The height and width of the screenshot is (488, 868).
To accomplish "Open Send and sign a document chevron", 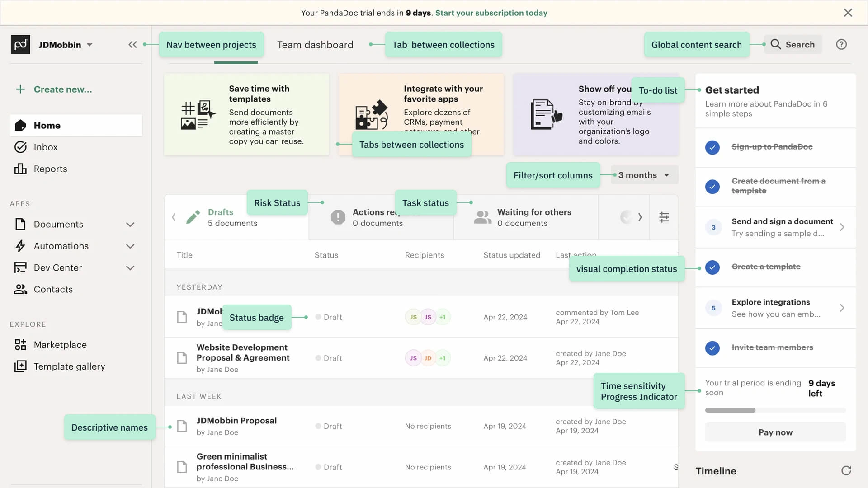I will [842, 227].
